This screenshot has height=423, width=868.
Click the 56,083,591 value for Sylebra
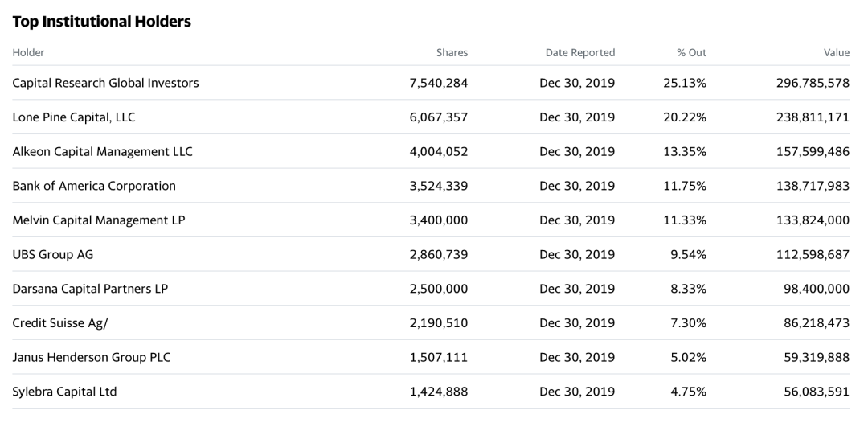pos(817,392)
